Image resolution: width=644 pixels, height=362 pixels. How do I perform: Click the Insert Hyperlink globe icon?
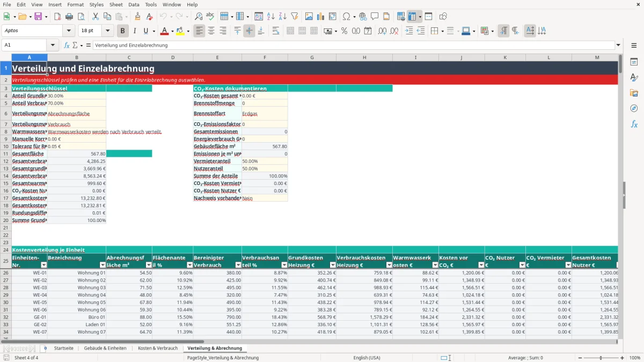click(363, 17)
